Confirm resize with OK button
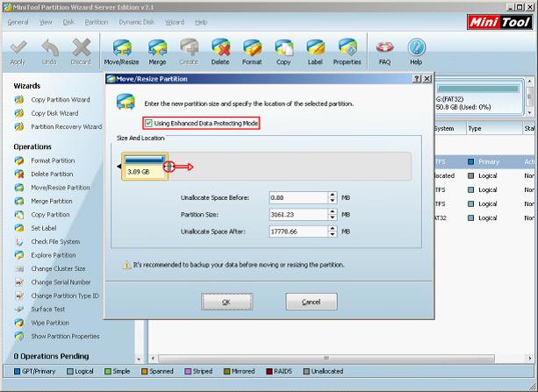The width and height of the screenshot is (538, 392). tap(226, 302)
